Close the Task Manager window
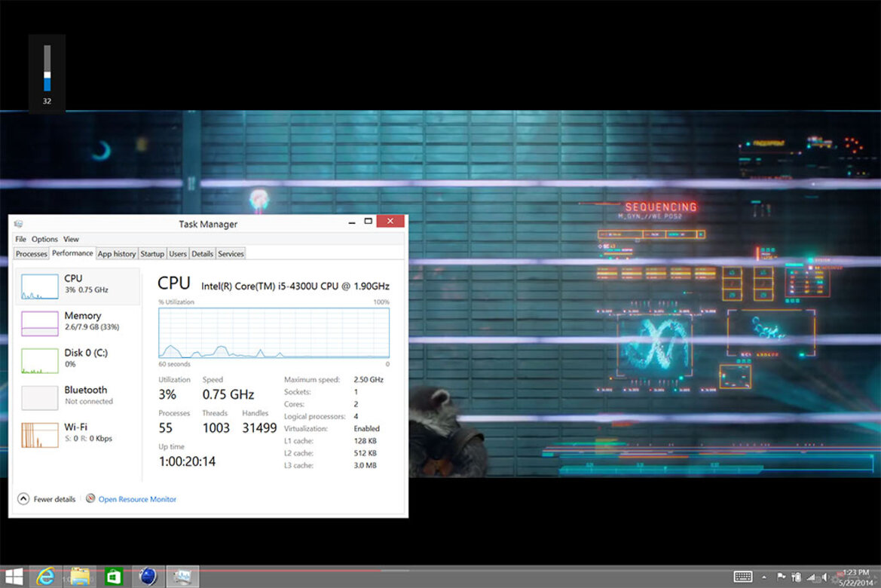The width and height of the screenshot is (881, 588). 390,221
